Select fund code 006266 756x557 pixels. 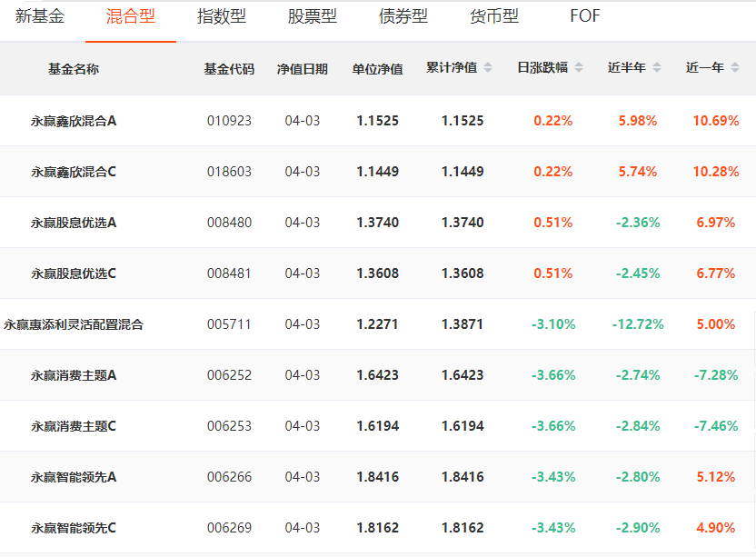(x=230, y=477)
